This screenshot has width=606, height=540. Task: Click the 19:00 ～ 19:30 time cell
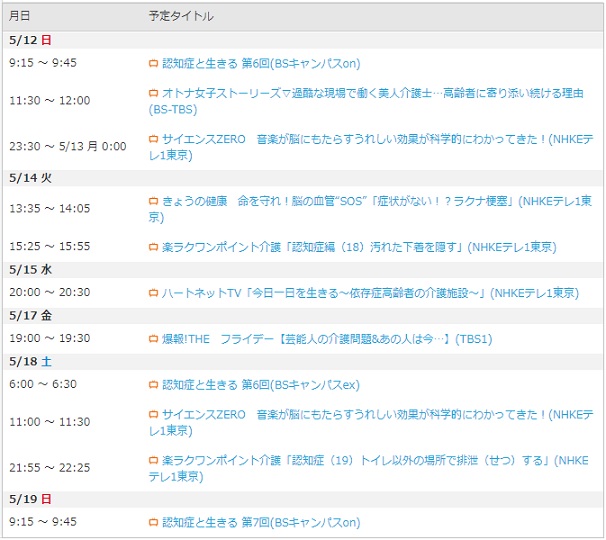click(50, 338)
